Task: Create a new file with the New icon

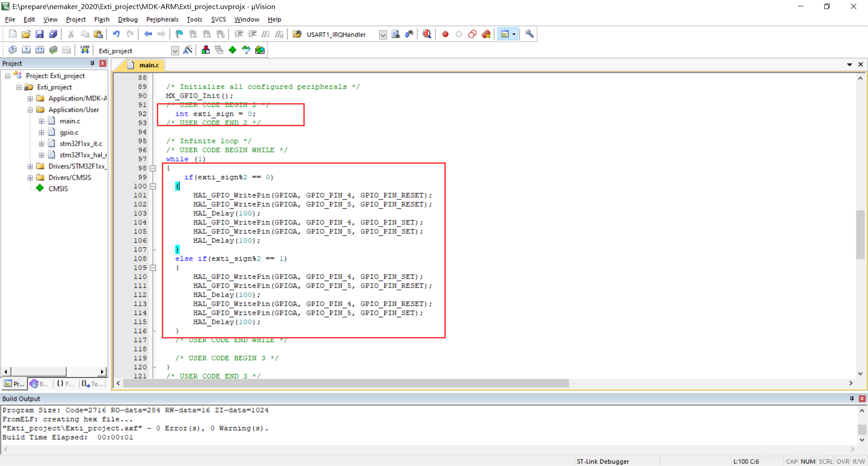Action: 13,34
